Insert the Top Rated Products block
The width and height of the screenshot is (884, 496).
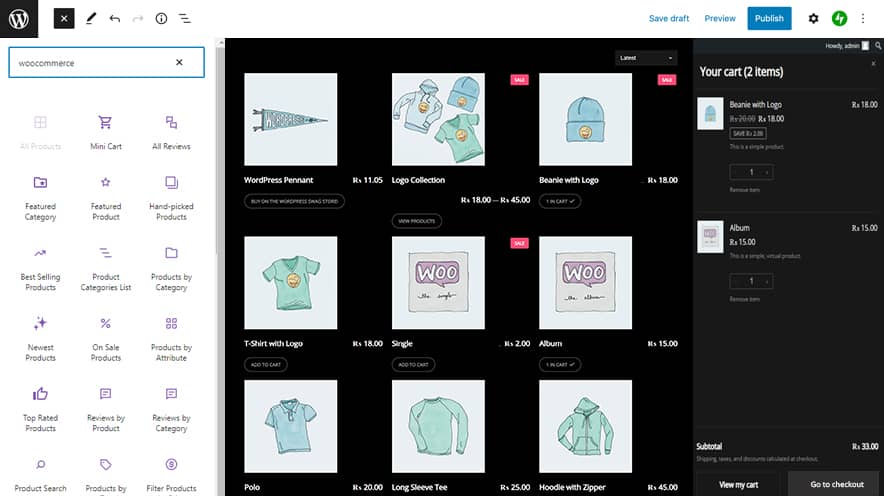41,410
